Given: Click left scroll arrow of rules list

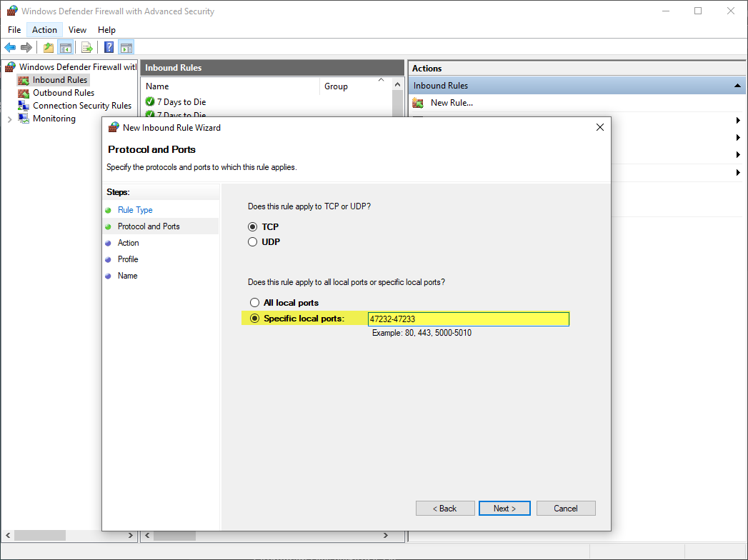Looking at the screenshot, I should pos(147,535).
